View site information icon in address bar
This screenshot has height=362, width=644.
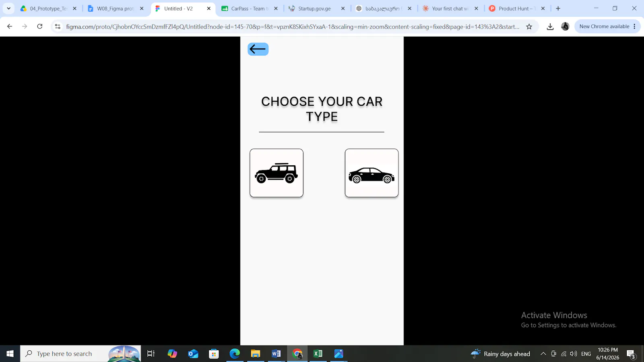click(58, 27)
